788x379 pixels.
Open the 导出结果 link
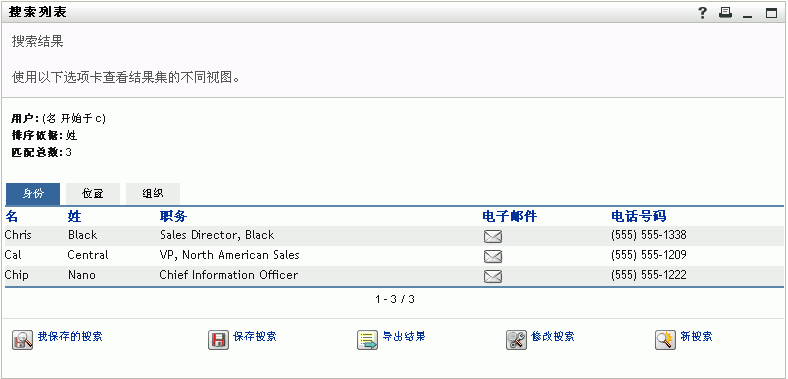coord(404,336)
